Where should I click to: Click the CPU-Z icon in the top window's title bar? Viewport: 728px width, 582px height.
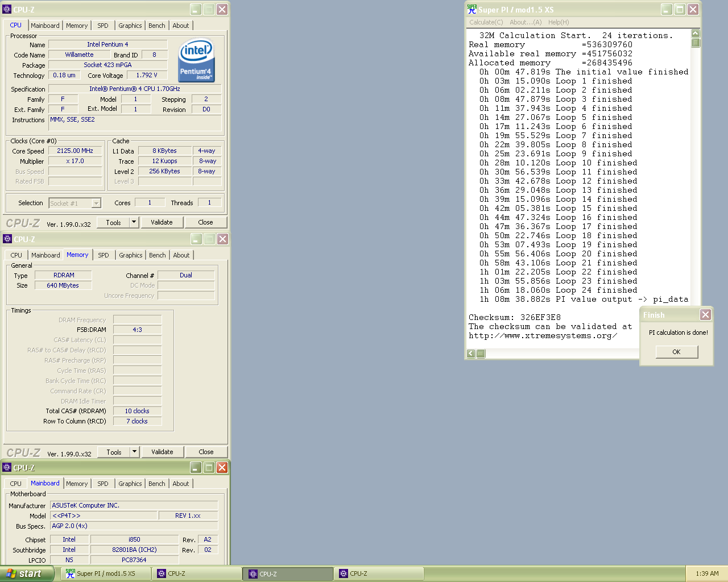[x=7, y=9]
